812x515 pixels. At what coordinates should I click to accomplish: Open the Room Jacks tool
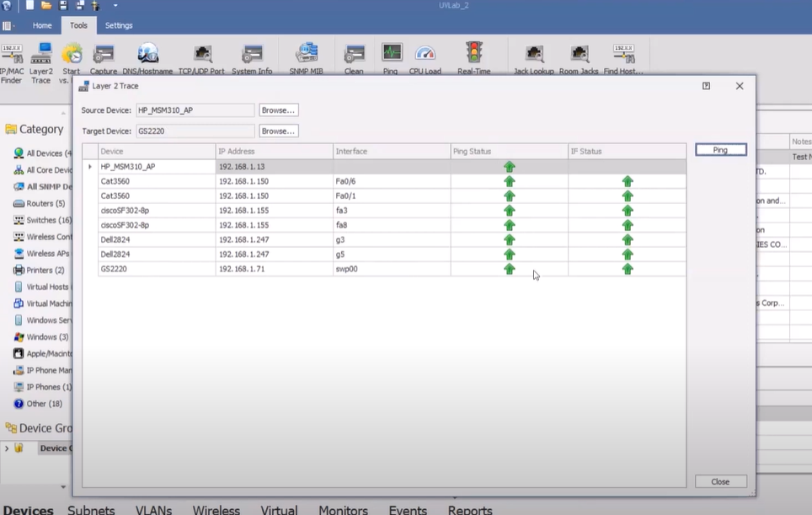(x=579, y=60)
